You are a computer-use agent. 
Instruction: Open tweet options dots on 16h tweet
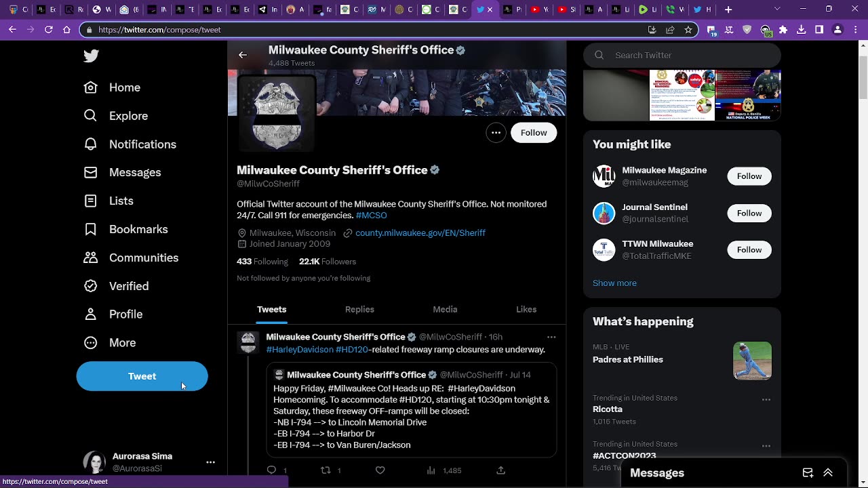(551, 337)
